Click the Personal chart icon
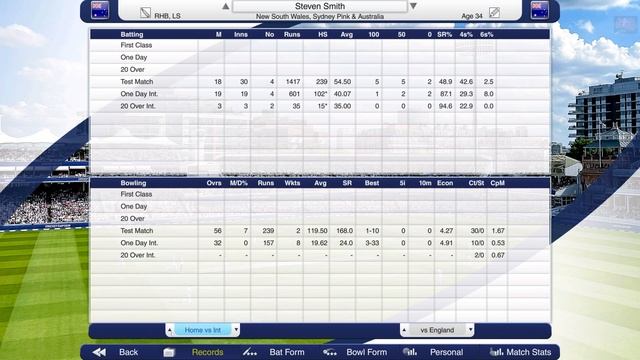This screenshot has height=360, width=640. [x=409, y=351]
